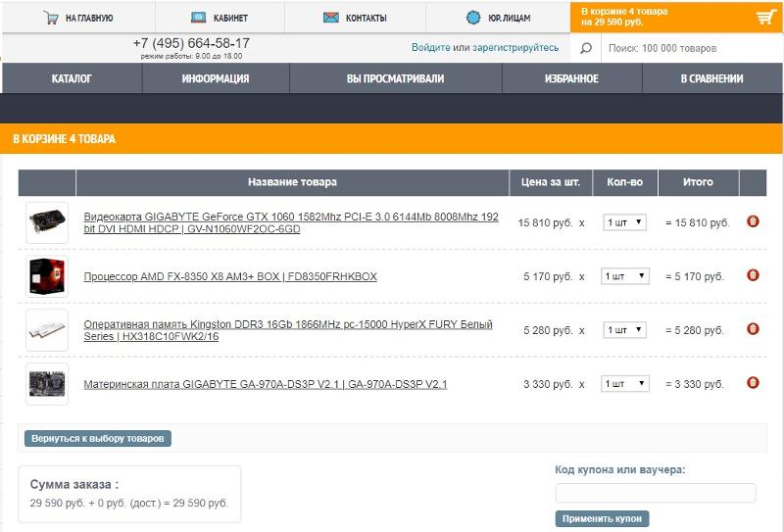Click the orange В корзине 4 товара summary
The width and height of the screenshot is (784, 532).
676,17
